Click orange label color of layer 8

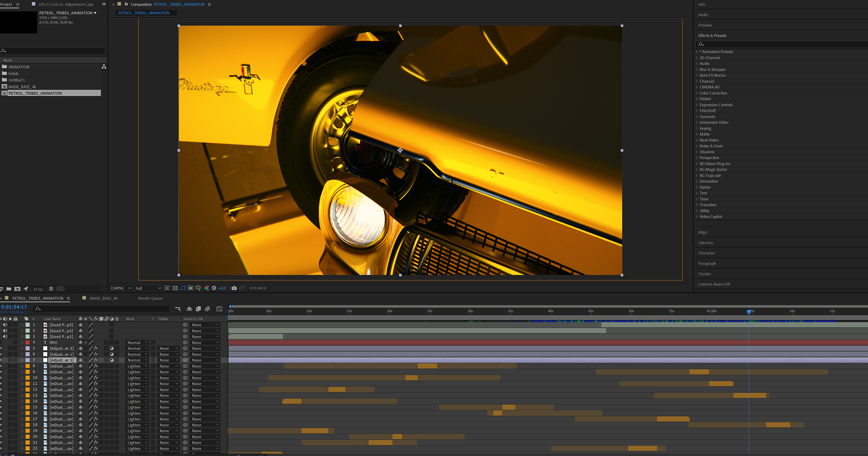28,366
